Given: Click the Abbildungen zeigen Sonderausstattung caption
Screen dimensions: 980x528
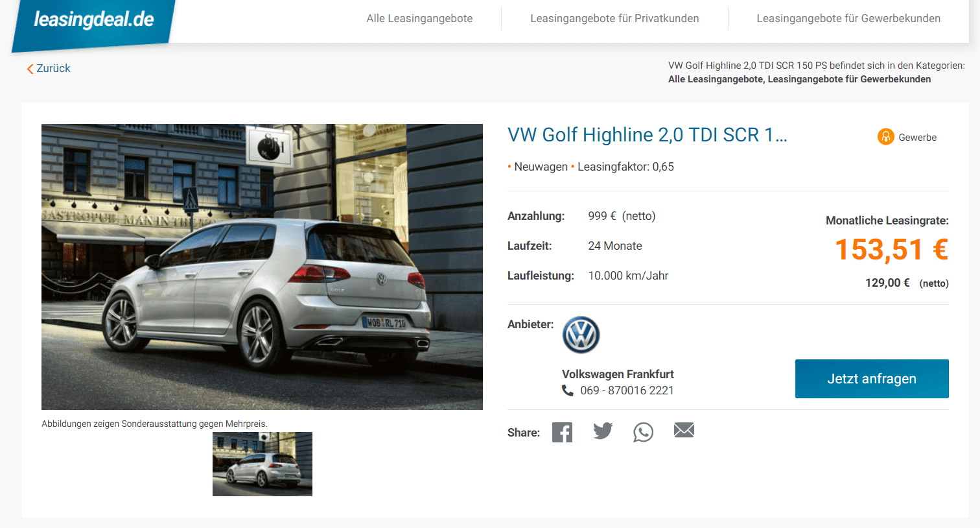Looking at the screenshot, I should [154, 424].
